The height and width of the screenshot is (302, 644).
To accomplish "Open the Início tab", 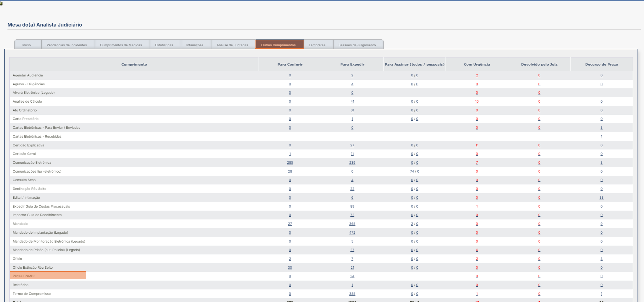I will (26, 45).
